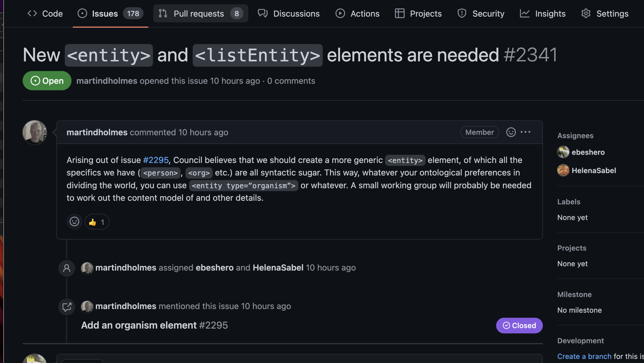View the Insights tab
The width and height of the screenshot is (644, 363).
(543, 13)
